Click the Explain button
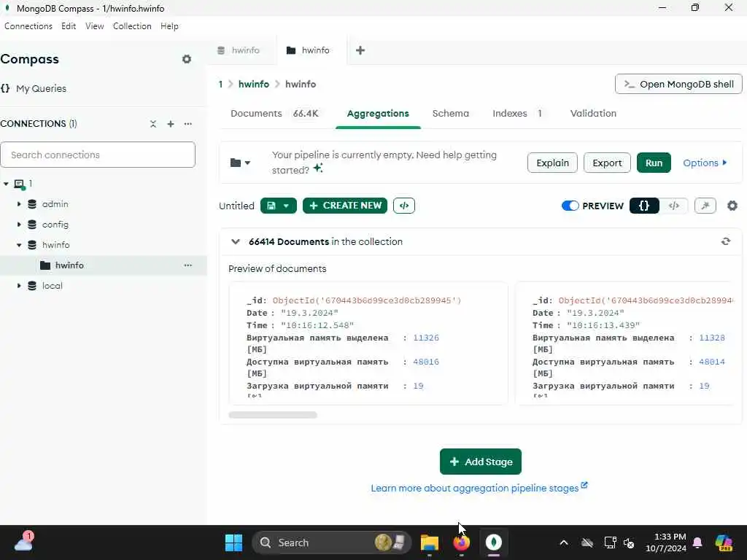Screen dimensions: 747x560 coord(552,163)
